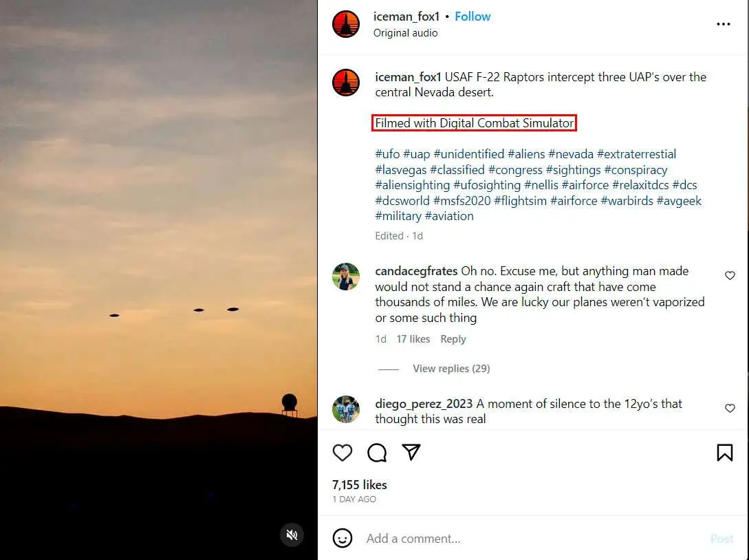View the 7,155 likes list
749x560 pixels.
[x=360, y=485]
